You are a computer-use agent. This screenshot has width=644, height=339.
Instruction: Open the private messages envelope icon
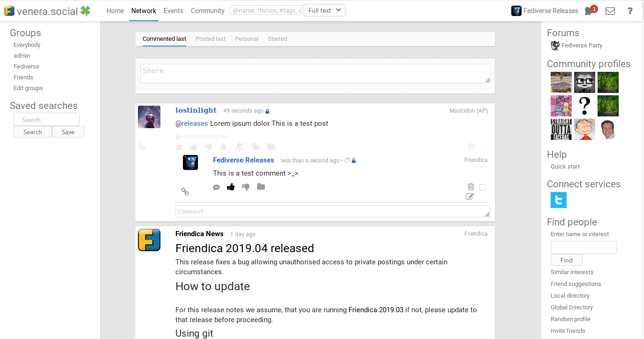click(x=610, y=11)
